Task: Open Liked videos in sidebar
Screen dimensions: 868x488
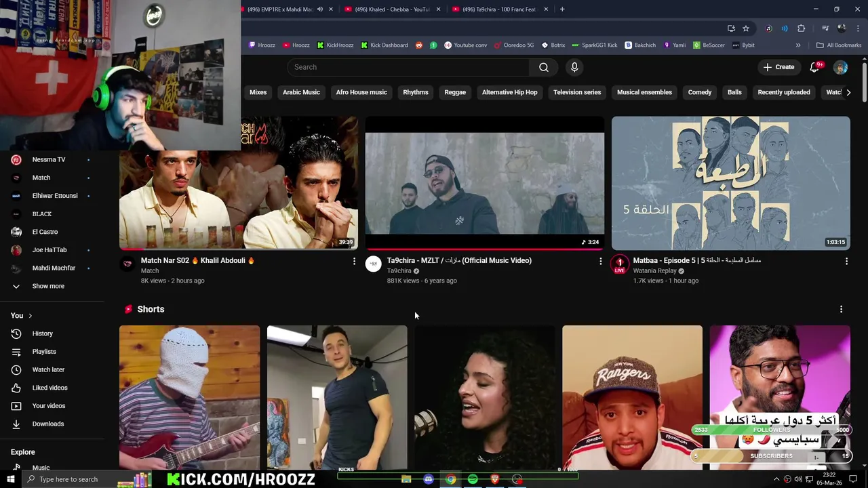Action: coord(50,388)
